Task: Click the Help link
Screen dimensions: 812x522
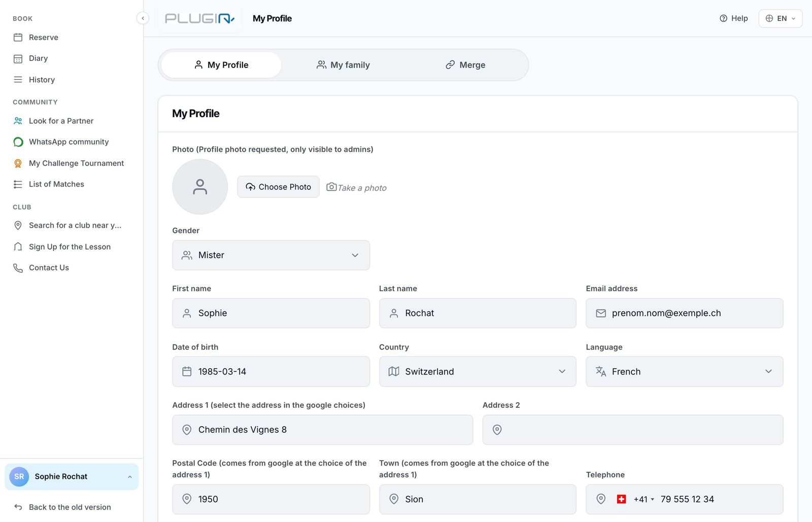Action: (x=734, y=18)
